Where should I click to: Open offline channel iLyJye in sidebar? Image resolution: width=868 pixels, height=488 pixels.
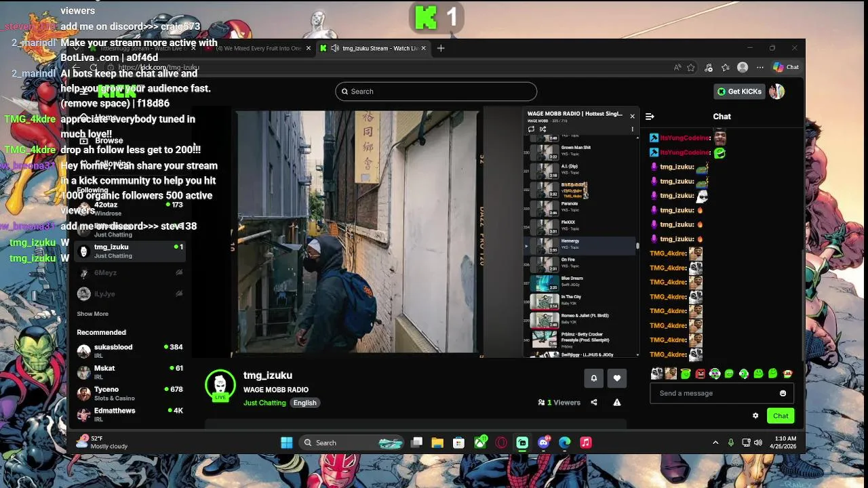coord(131,293)
